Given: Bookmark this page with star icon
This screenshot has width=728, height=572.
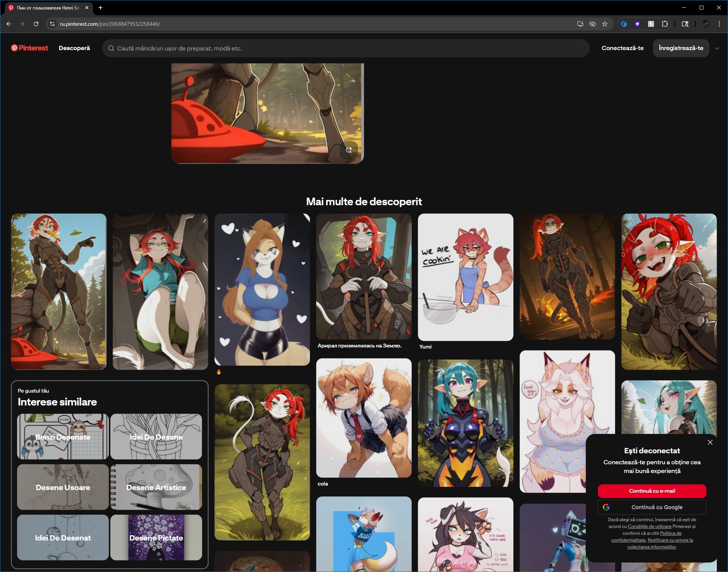Looking at the screenshot, I should [x=605, y=24].
